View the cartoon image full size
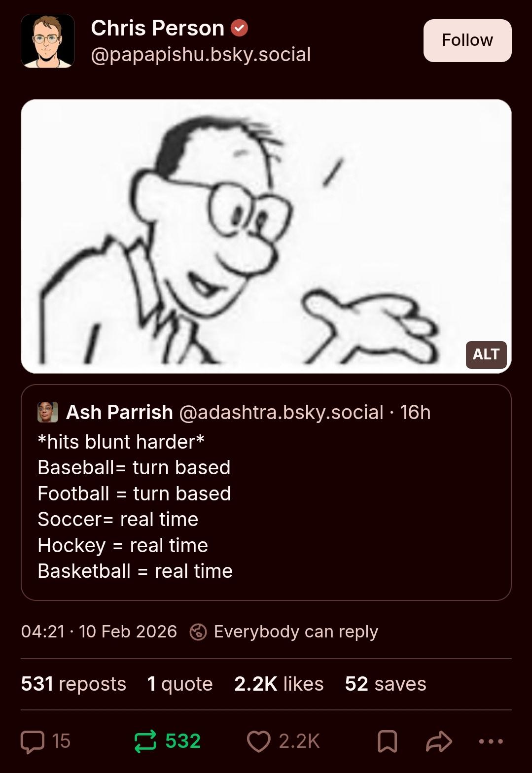 pos(266,236)
